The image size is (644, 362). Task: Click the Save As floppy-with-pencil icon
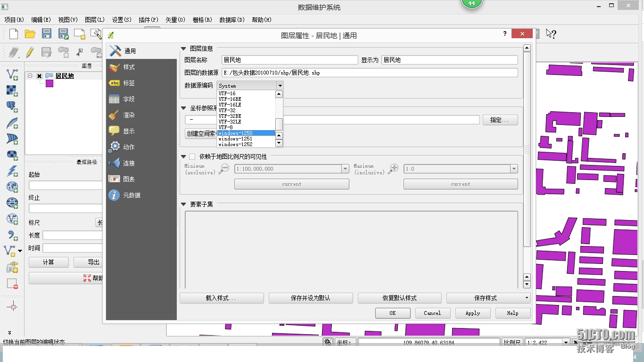(x=63, y=33)
